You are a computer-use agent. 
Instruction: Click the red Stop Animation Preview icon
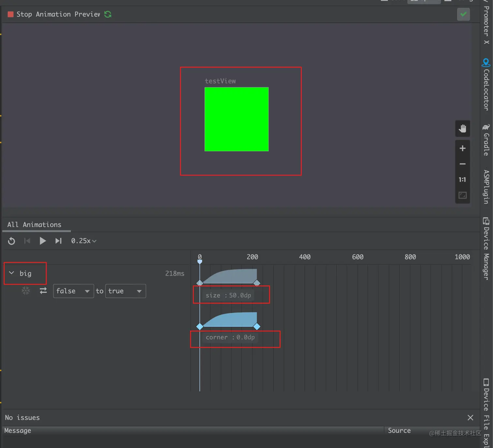pyautogui.click(x=10, y=14)
